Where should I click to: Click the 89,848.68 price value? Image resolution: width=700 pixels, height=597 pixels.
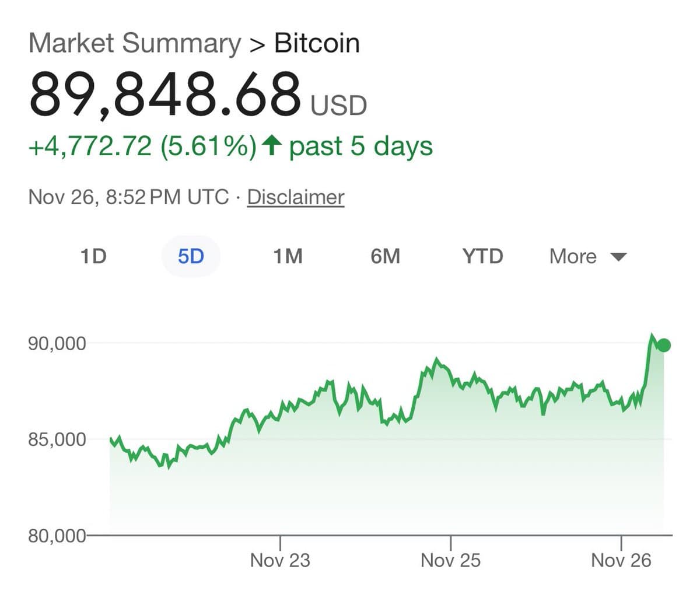[x=165, y=95]
